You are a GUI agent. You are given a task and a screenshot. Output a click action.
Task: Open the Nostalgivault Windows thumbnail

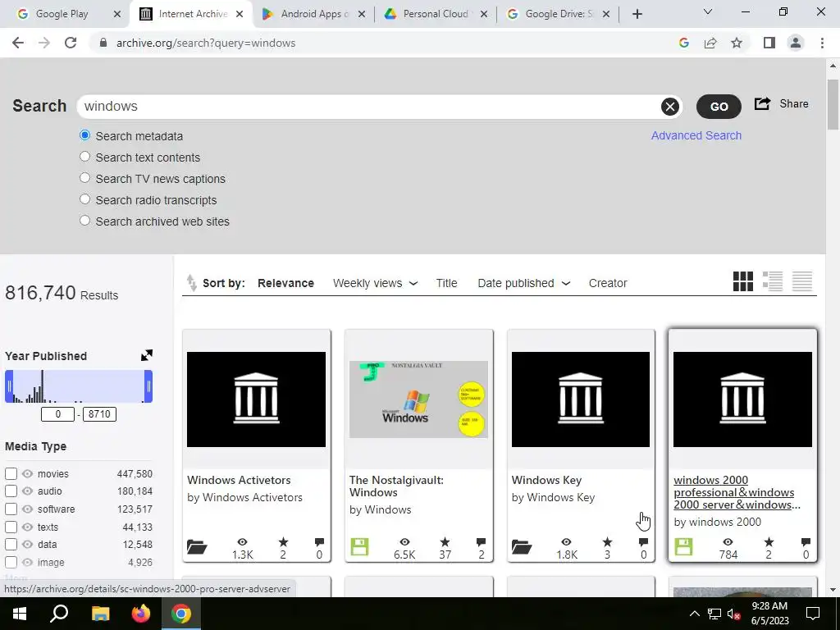(418, 399)
